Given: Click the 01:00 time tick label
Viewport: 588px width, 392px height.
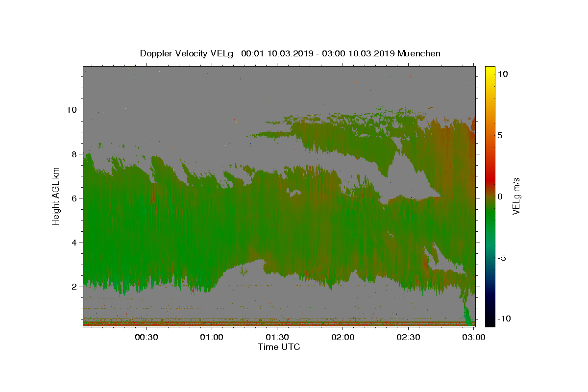Looking at the screenshot, I should click(212, 338).
